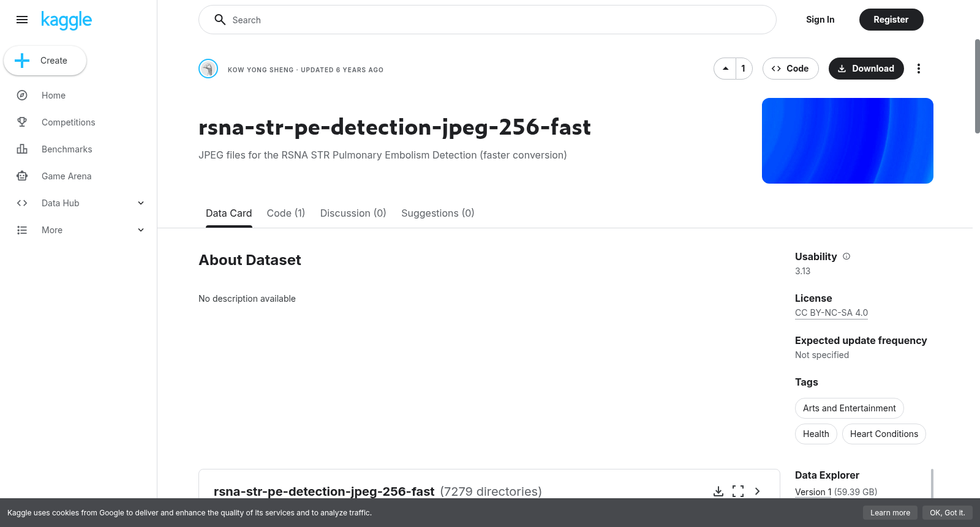This screenshot has width=980, height=527.
Task: Click the Sign In button
Action: (x=820, y=20)
